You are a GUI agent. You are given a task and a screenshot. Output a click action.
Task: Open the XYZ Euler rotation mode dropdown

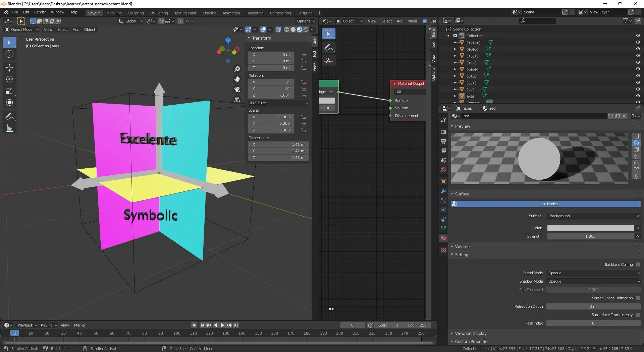pyautogui.click(x=278, y=103)
